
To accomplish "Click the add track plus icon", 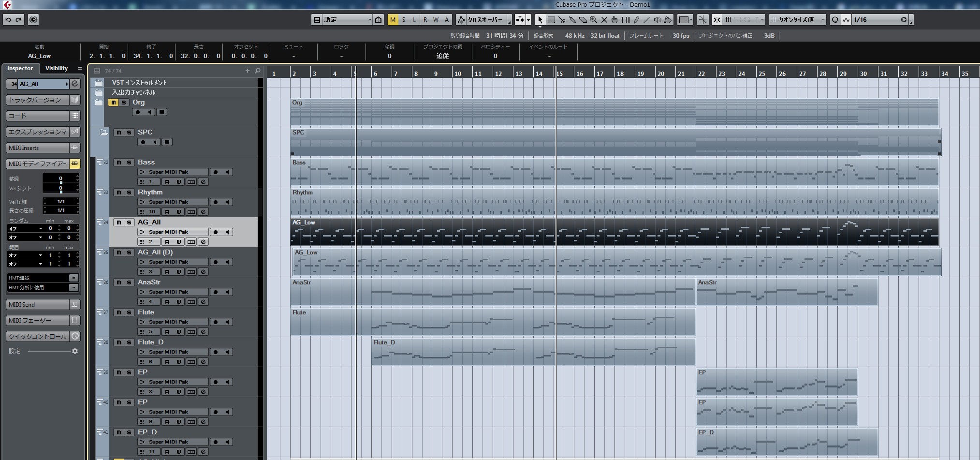I will (x=248, y=71).
